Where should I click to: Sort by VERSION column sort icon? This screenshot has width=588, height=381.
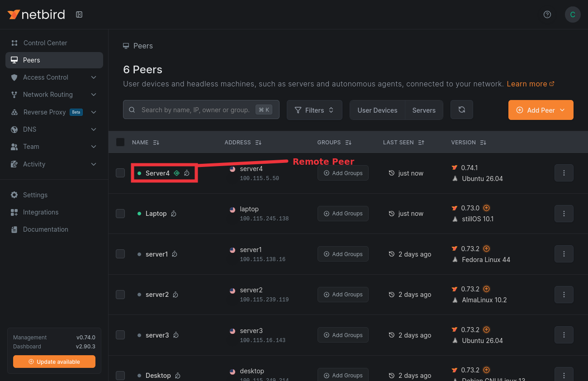pos(483,142)
